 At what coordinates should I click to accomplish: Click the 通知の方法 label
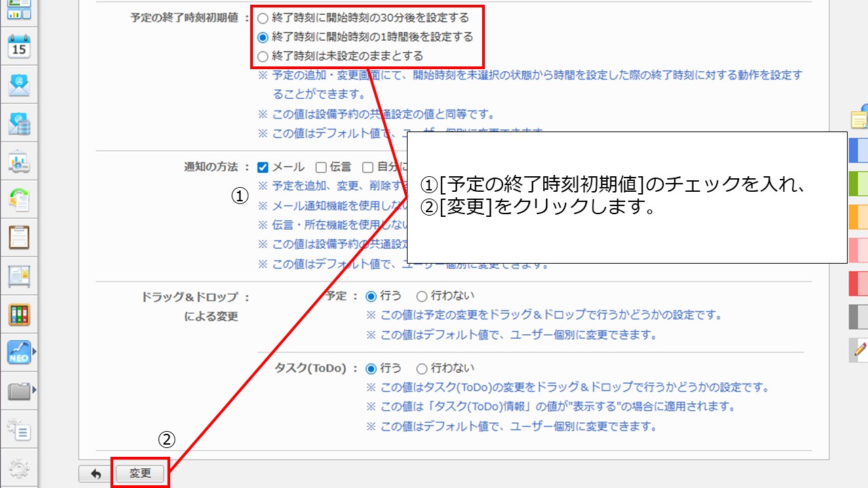(212, 167)
